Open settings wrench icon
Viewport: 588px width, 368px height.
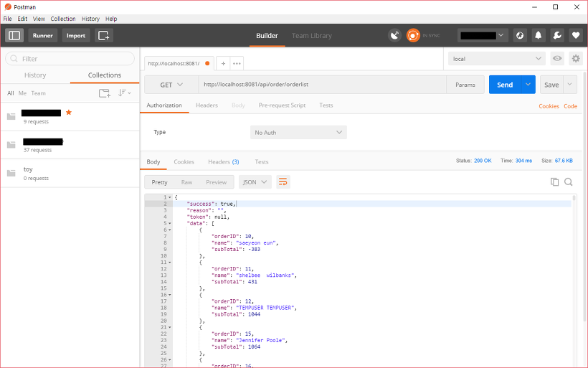pos(557,36)
